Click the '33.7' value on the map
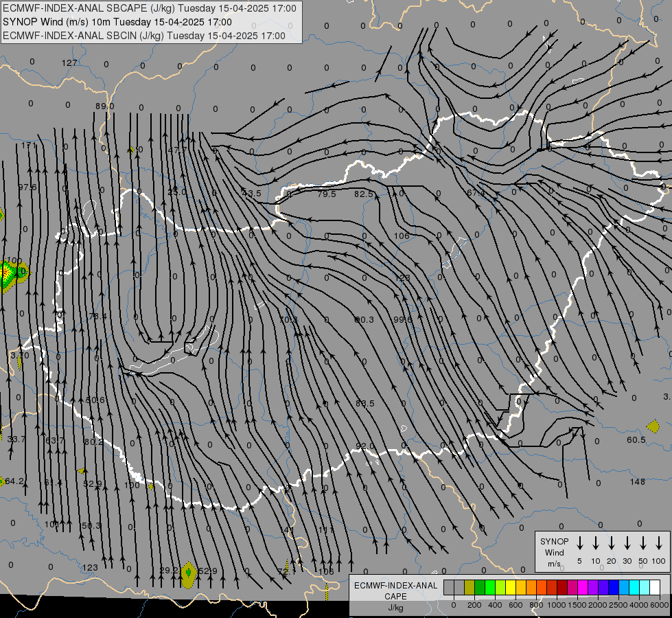This screenshot has width=672, height=618. 16,439
